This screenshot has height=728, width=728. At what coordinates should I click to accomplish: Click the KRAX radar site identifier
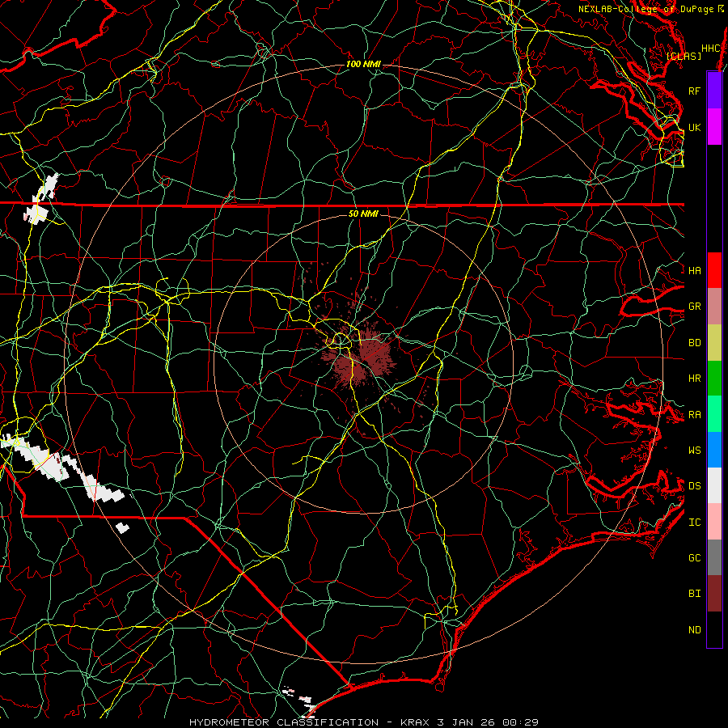point(415,722)
